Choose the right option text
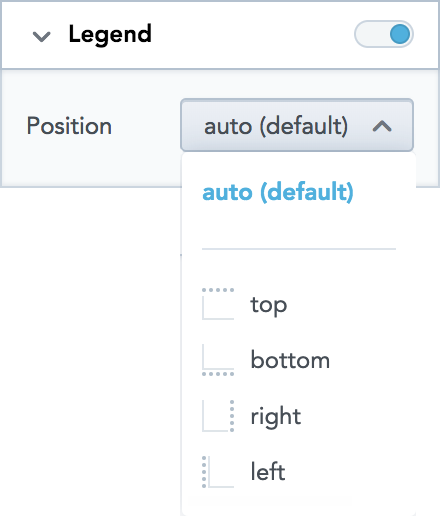Viewport: 440px width, 518px height. click(276, 417)
